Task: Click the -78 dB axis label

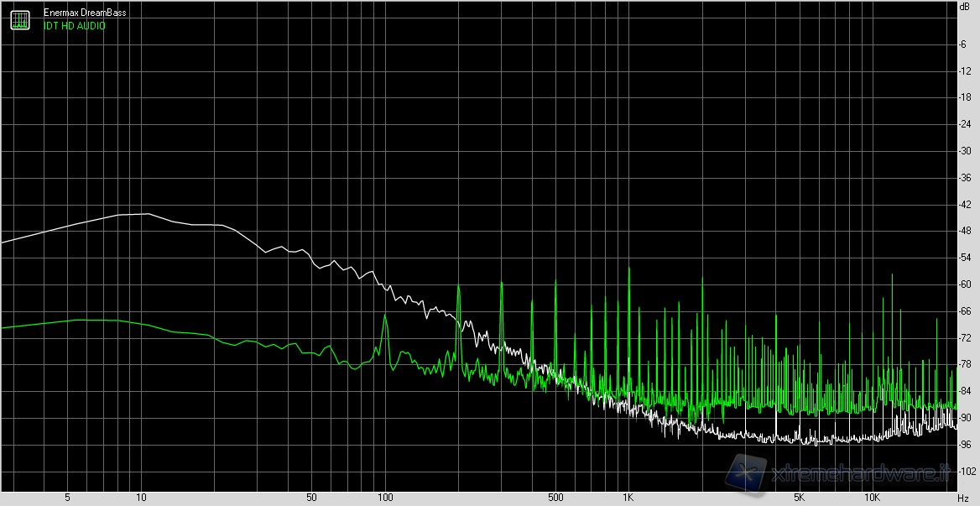Action: pyautogui.click(x=965, y=364)
